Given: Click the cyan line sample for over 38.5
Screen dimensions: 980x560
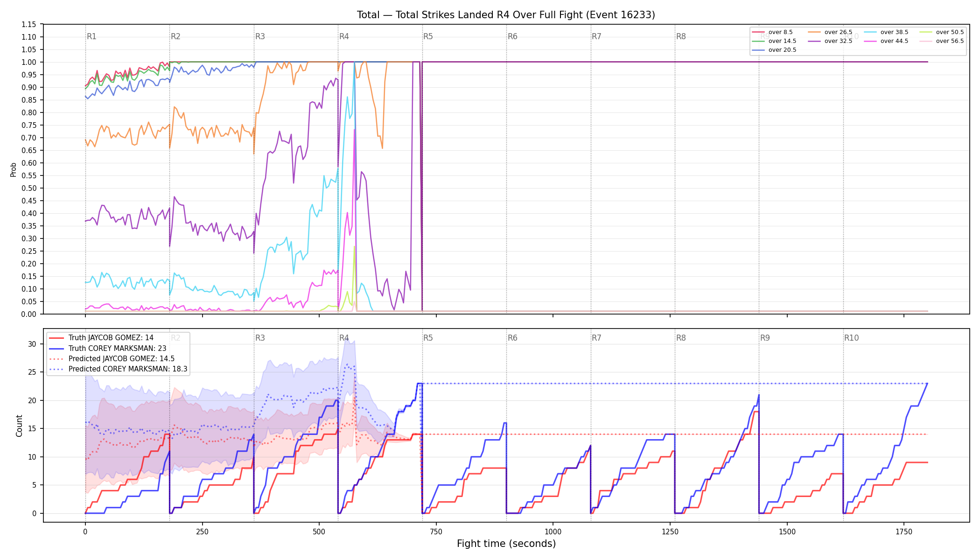Looking at the screenshot, I should (x=870, y=32).
